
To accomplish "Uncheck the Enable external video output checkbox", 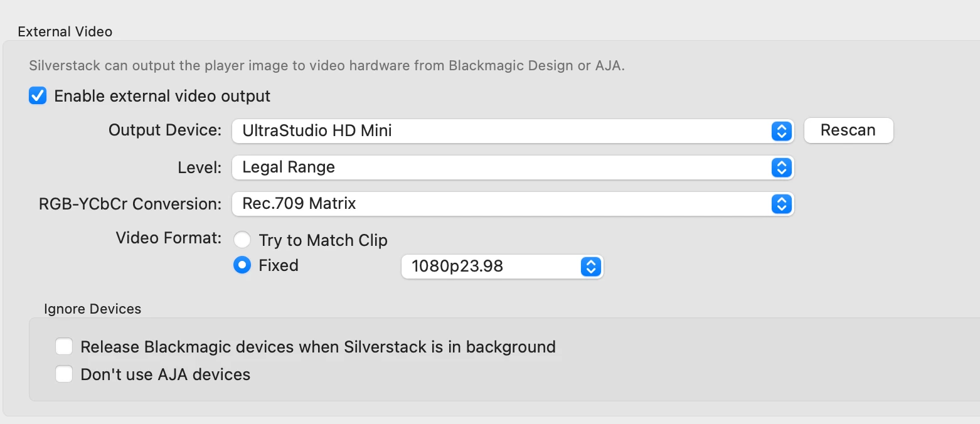I will tap(38, 96).
